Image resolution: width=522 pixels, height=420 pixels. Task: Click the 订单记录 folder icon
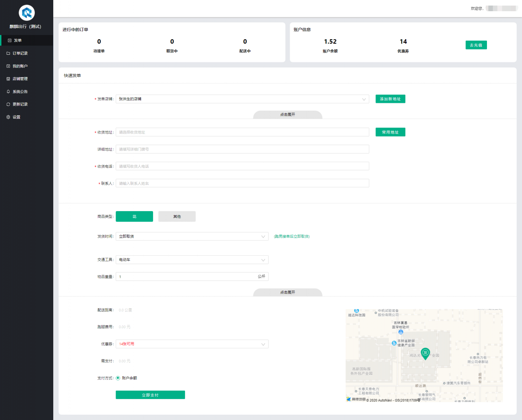click(x=8, y=54)
